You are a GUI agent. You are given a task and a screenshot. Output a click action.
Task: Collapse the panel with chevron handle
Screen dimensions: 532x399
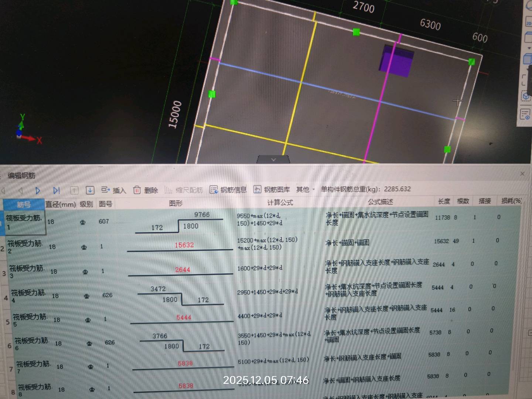273,160
